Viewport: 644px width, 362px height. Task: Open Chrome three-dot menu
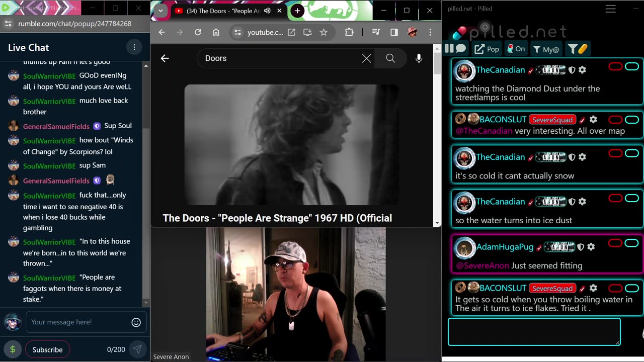click(430, 32)
